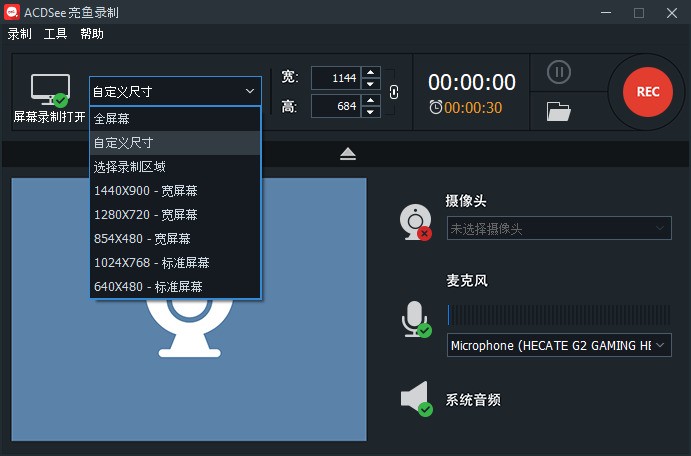
Task: Click the 摄像头 heading
Action: [466, 201]
